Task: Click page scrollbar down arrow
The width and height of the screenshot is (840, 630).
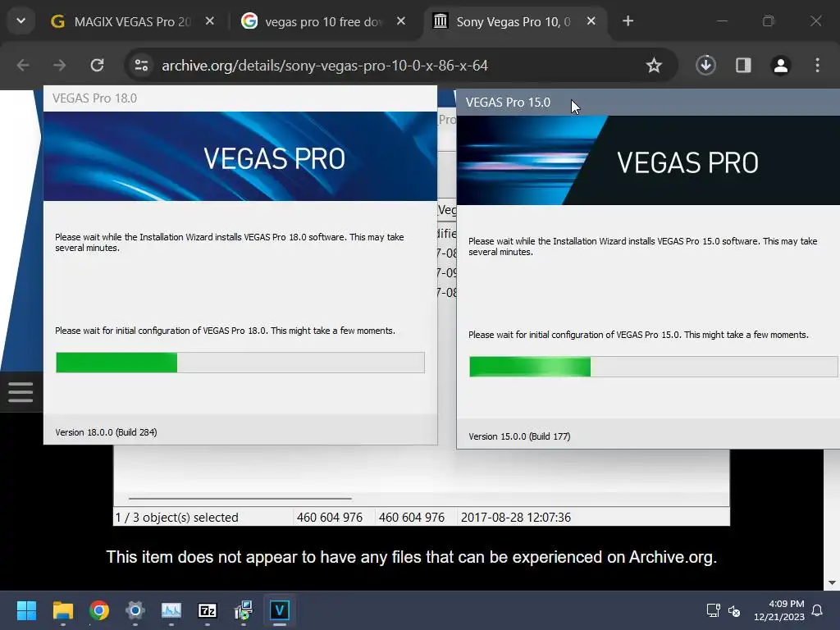Action: click(x=832, y=583)
